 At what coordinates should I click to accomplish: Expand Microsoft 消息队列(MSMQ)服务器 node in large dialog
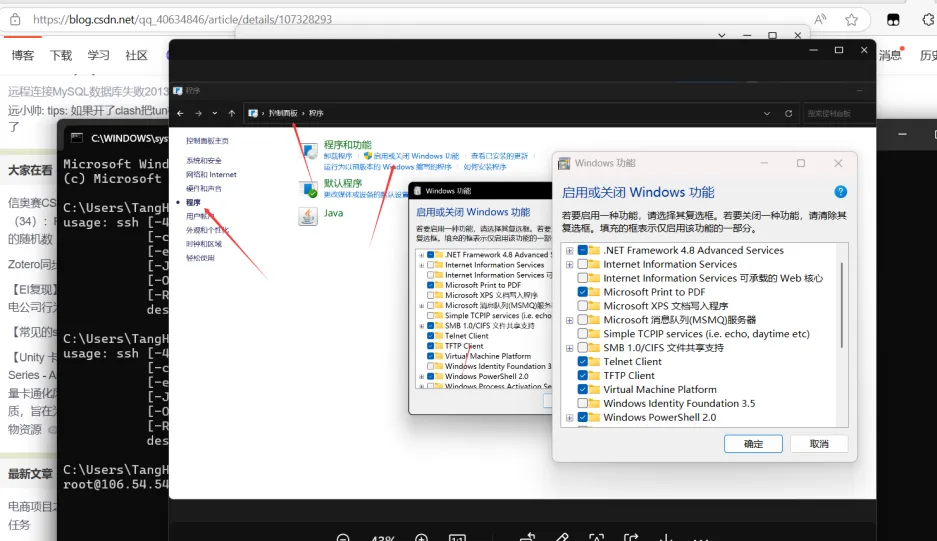(x=569, y=320)
